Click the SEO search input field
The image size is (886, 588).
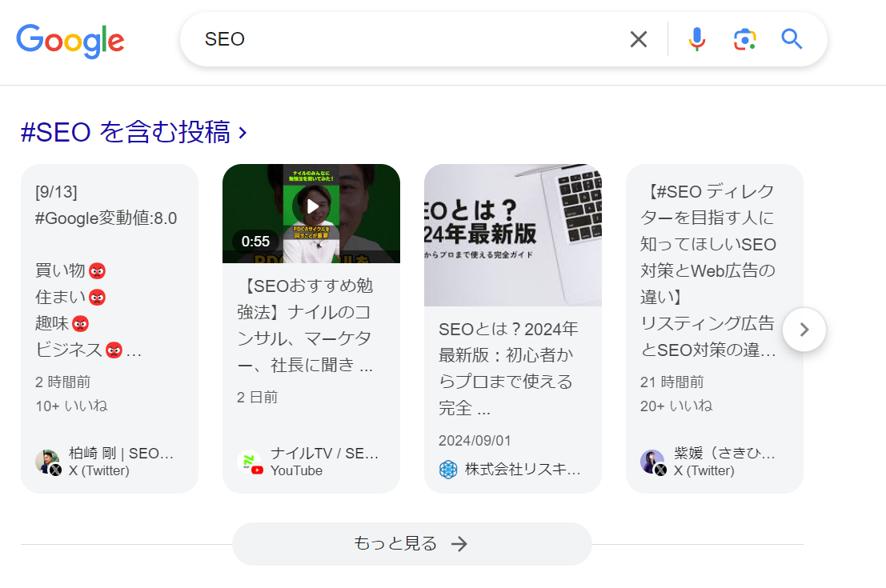tap(400, 38)
